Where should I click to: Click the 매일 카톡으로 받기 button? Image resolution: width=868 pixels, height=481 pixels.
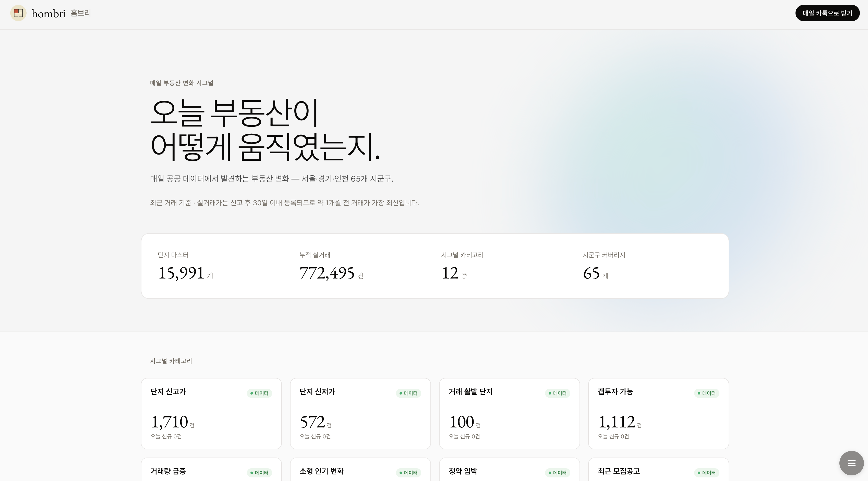tap(827, 13)
